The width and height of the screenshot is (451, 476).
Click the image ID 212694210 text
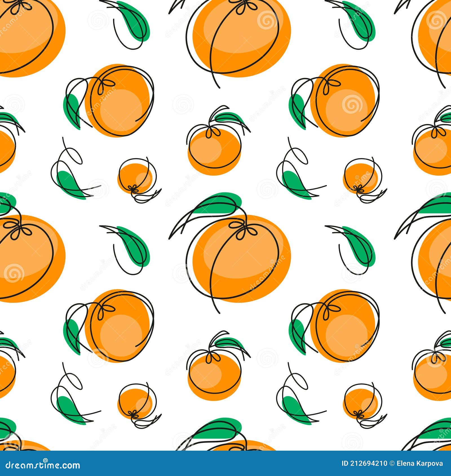pyautogui.click(x=364, y=464)
